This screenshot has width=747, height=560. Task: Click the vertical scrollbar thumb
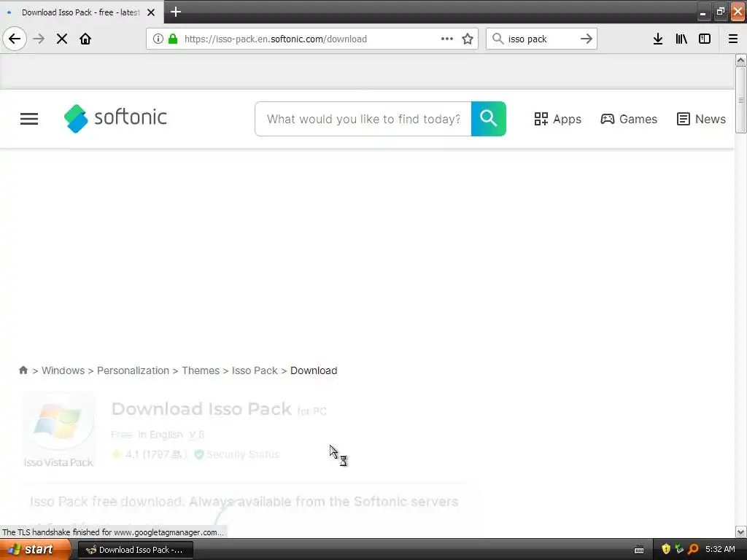tap(740, 100)
